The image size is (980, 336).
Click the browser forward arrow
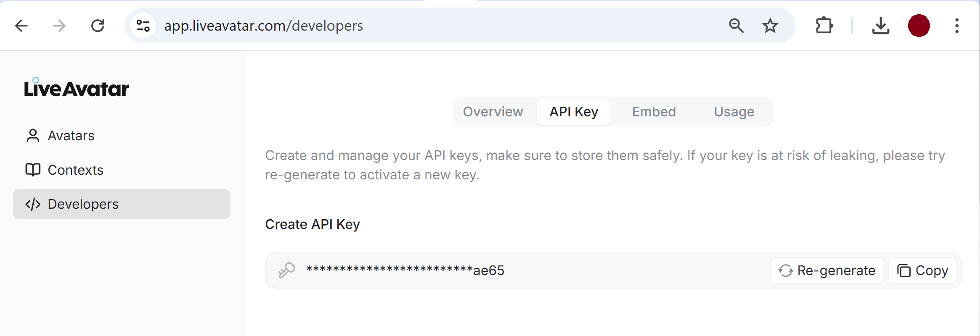click(59, 26)
